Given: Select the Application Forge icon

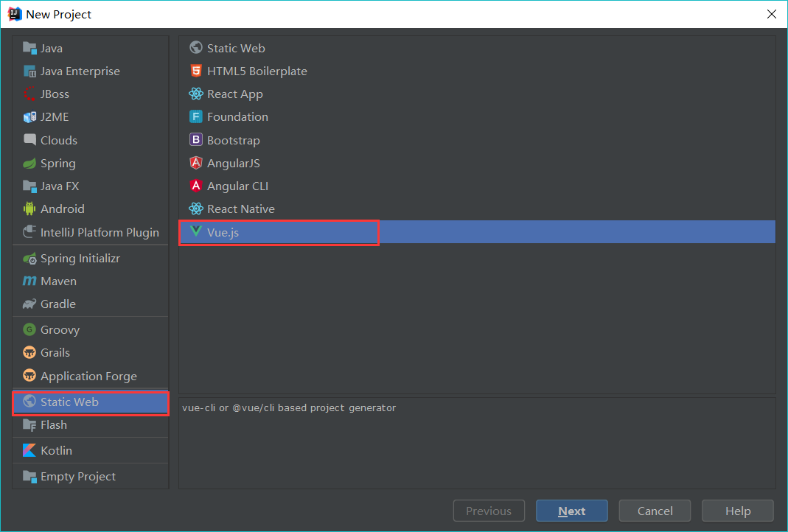Looking at the screenshot, I should [29, 376].
